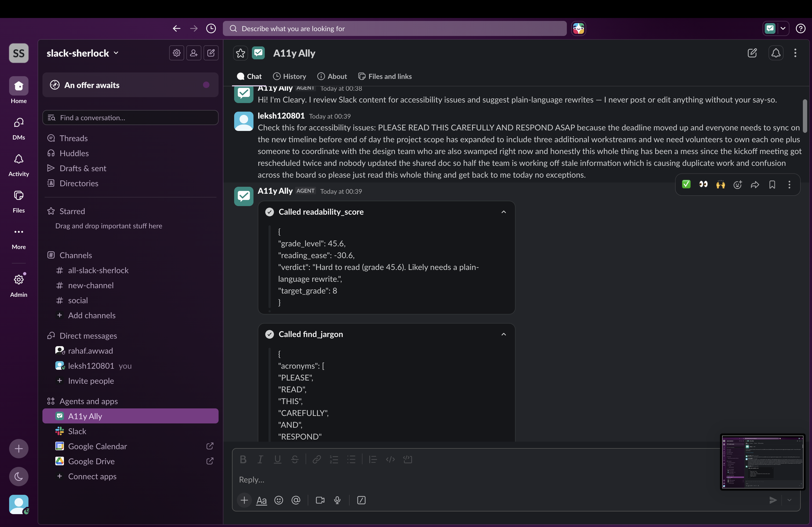Open the floating screenshot thumbnail preview

click(x=763, y=462)
